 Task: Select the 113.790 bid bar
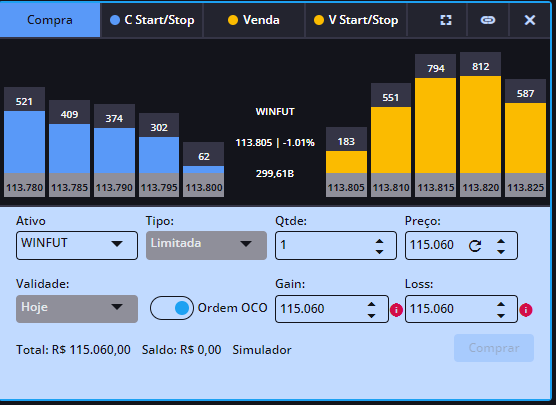tap(115, 150)
